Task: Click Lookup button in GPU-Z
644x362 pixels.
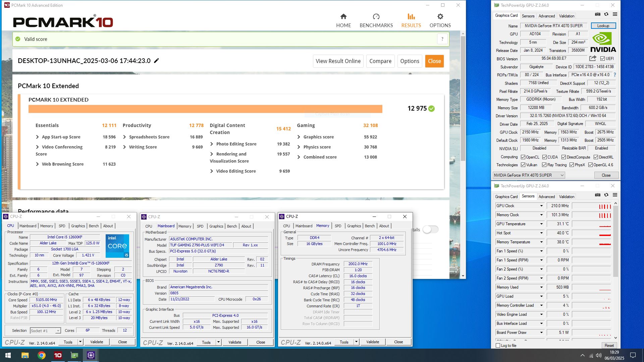Action: click(x=603, y=26)
